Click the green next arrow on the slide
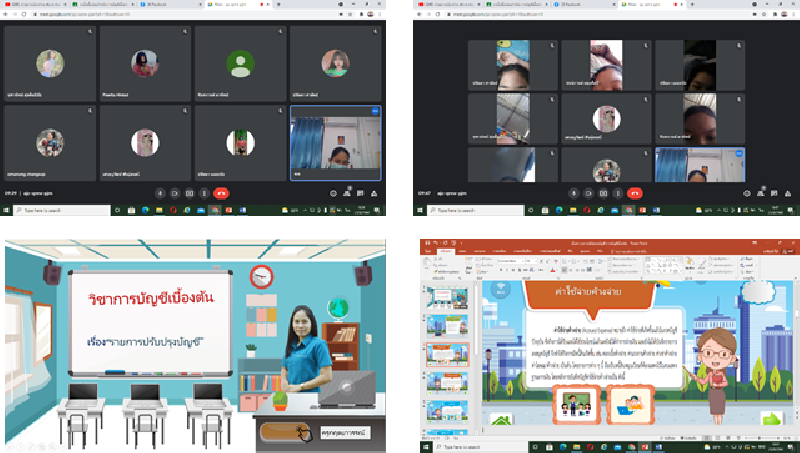This screenshot has height=453, width=800. [771, 419]
